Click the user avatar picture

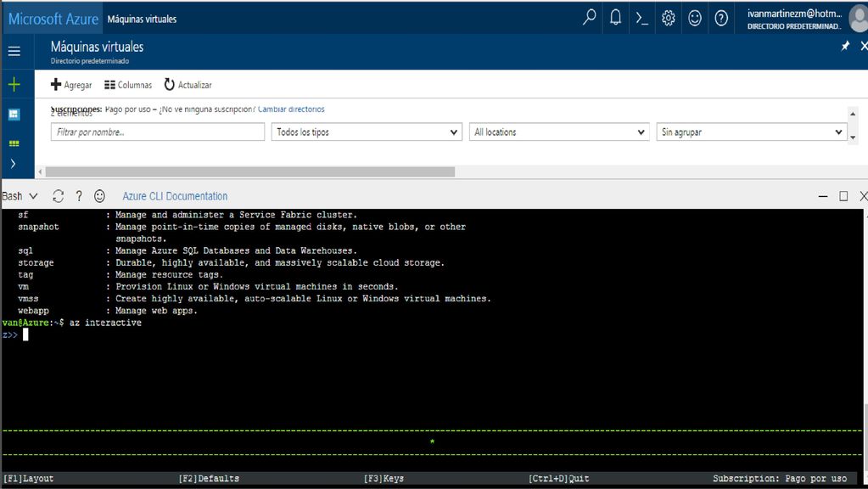pyautogui.click(x=859, y=19)
